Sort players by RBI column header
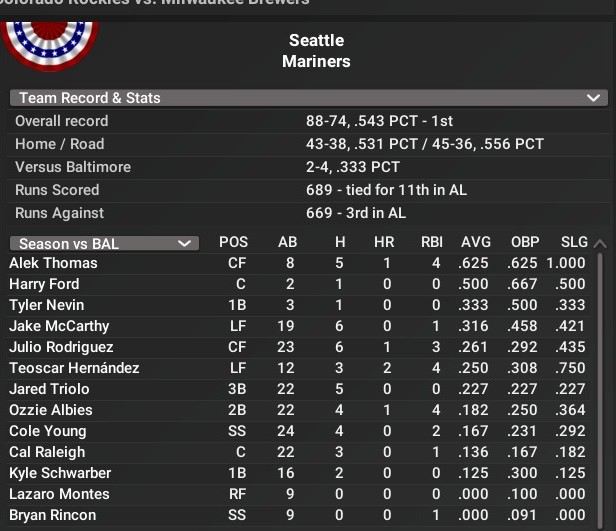This screenshot has width=616, height=531. click(x=432, y=243)
